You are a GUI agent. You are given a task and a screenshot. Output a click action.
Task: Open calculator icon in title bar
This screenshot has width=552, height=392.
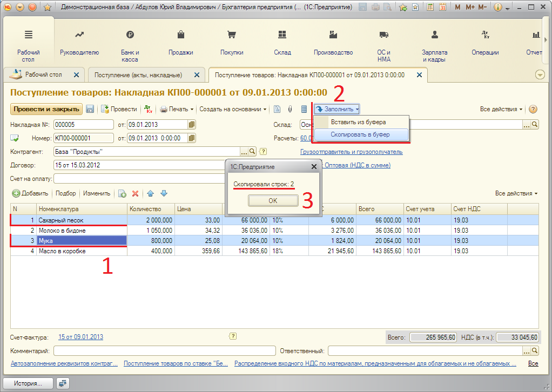point(430,8)
